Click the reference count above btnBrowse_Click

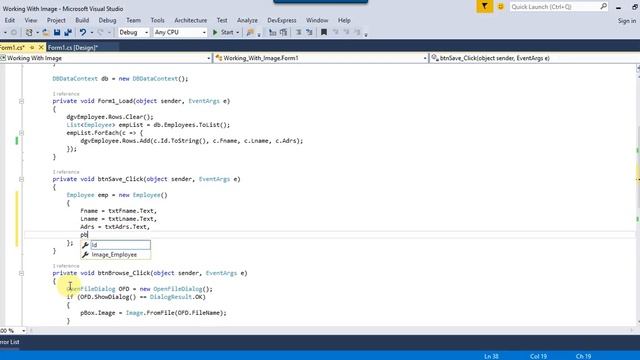click(x=66, y=266)
